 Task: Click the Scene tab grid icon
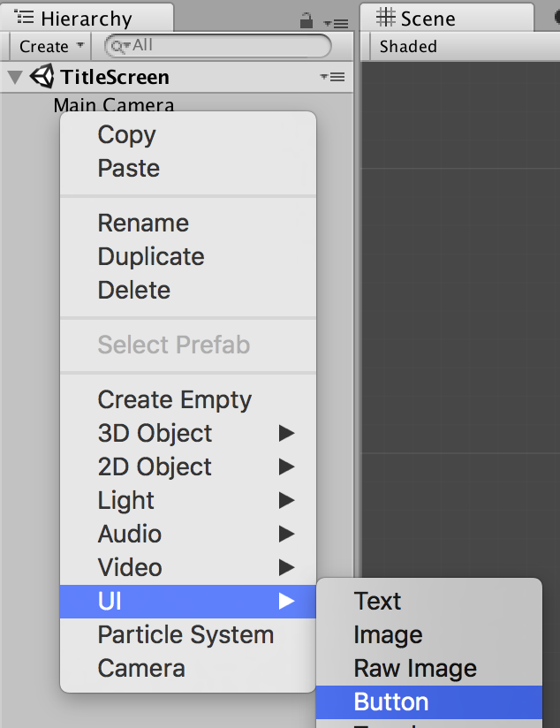(x=386, y=18)
